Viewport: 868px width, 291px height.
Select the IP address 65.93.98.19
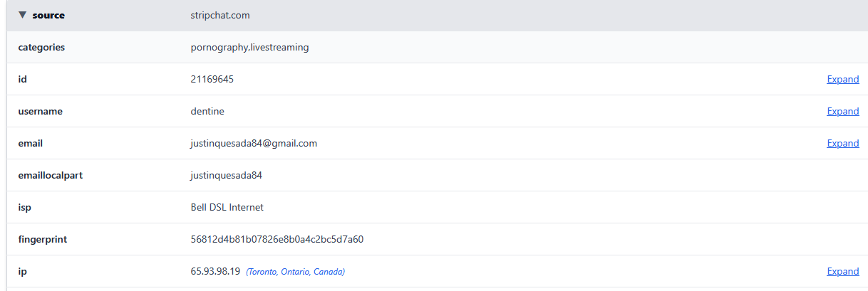[x=215, y=271]
